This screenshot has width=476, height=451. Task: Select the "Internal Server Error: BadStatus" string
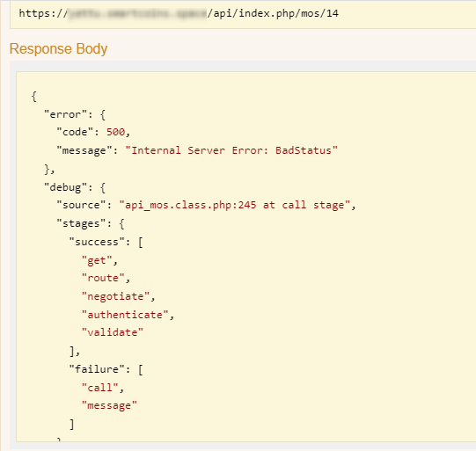coord(231,150)
